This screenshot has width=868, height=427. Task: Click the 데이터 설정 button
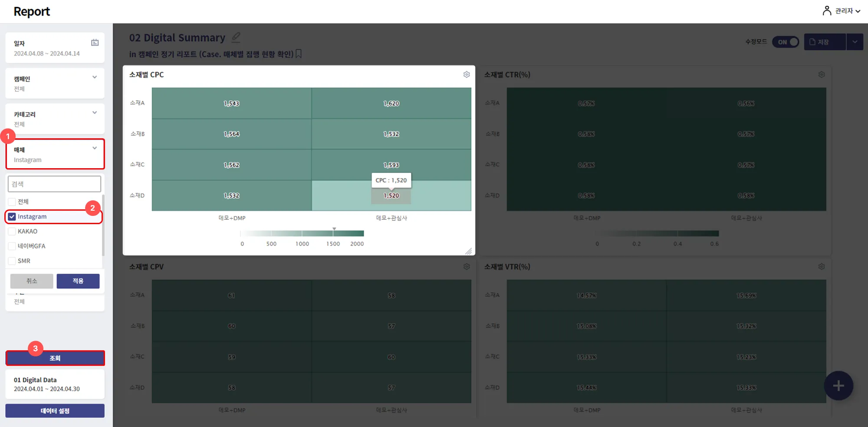click(55, 411)
